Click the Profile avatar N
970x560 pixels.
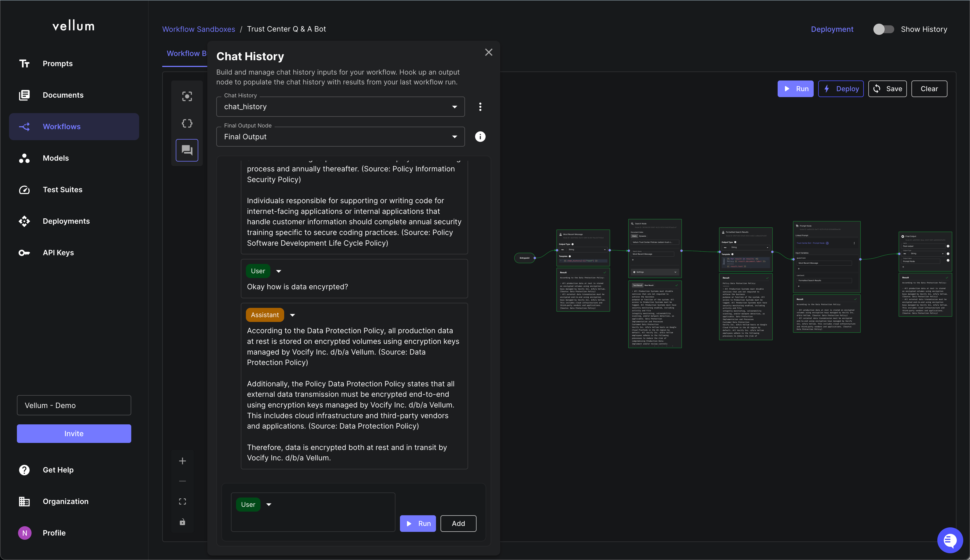[25, 533]
